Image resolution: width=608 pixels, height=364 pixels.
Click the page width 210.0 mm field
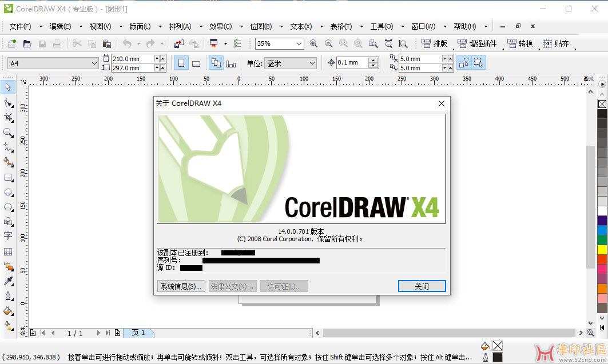coord(133,58)
